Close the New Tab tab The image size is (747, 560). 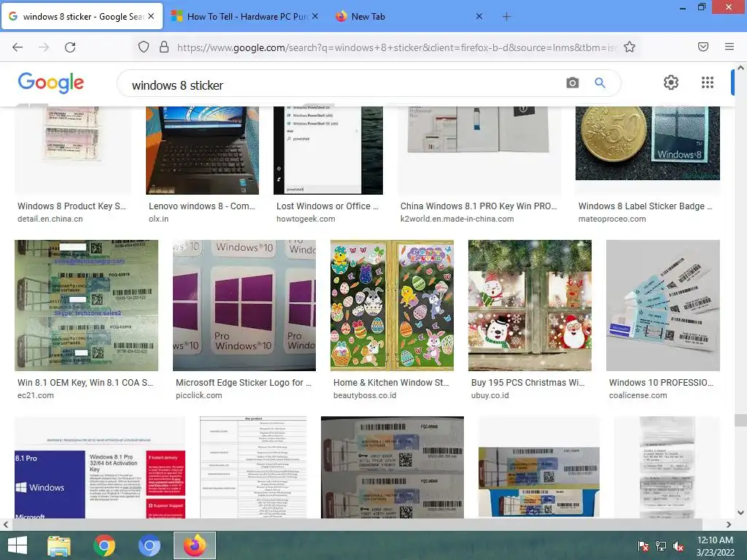click(x=479, y=16)
